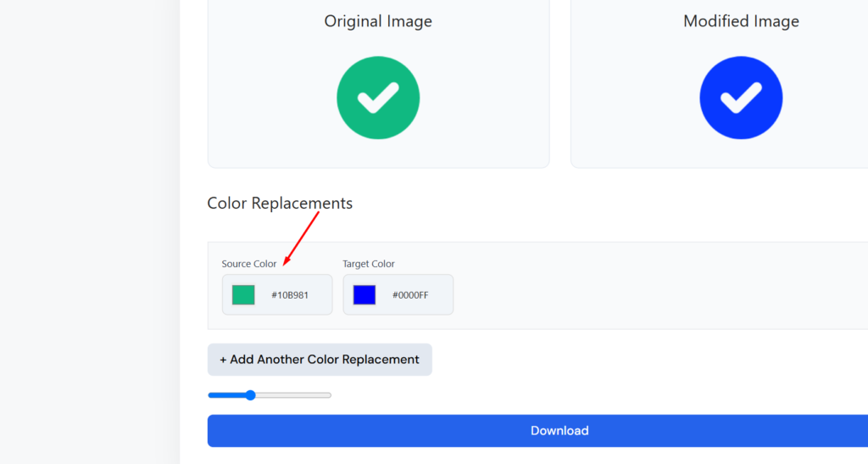Click the blue Download button

click(559, 431)
